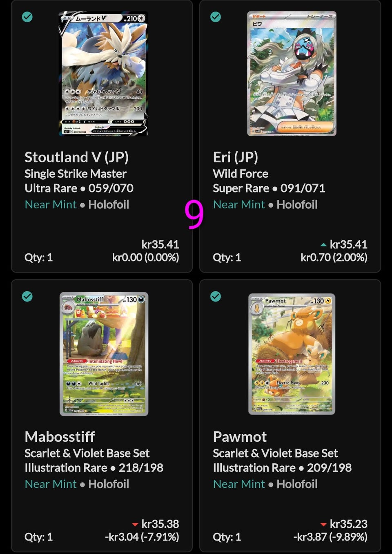392x554 pixels.
Task: Click the Wild Force set name
Action: click(x=241, y=174)
